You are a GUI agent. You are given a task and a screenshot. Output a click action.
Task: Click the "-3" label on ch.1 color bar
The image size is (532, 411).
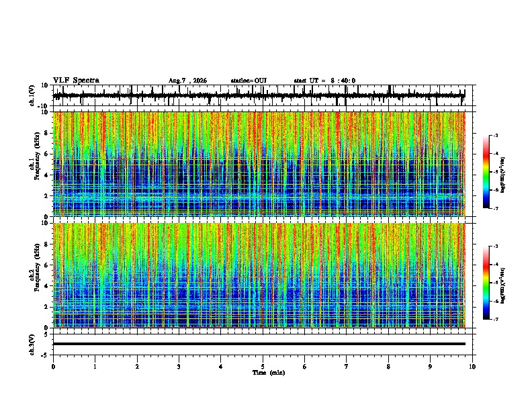pos(496,135)
